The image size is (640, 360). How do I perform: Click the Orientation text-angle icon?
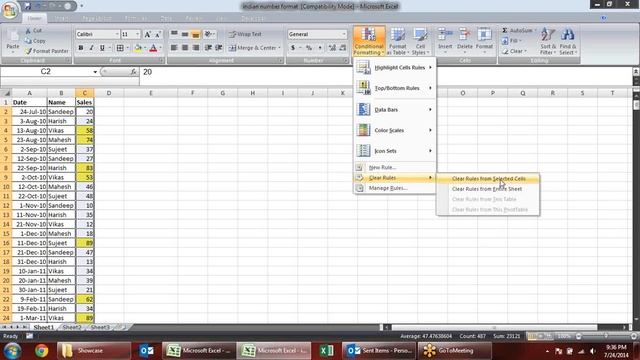point(208,34)
